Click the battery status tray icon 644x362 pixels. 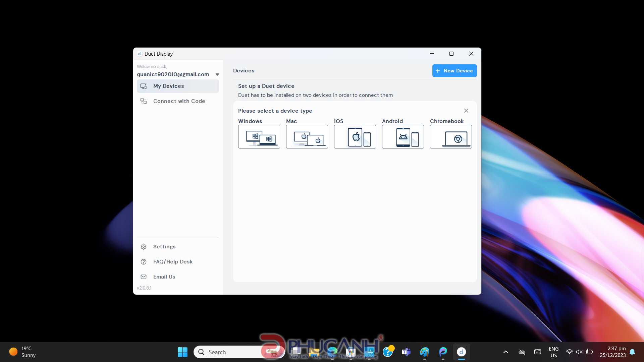tap(590, 352)
